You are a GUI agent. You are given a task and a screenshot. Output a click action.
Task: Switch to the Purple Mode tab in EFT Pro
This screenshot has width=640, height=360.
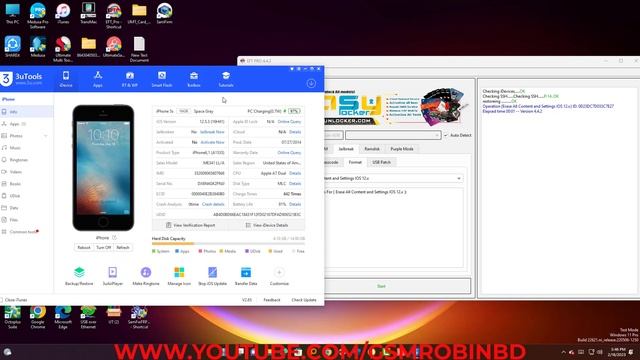coord(402,149)
